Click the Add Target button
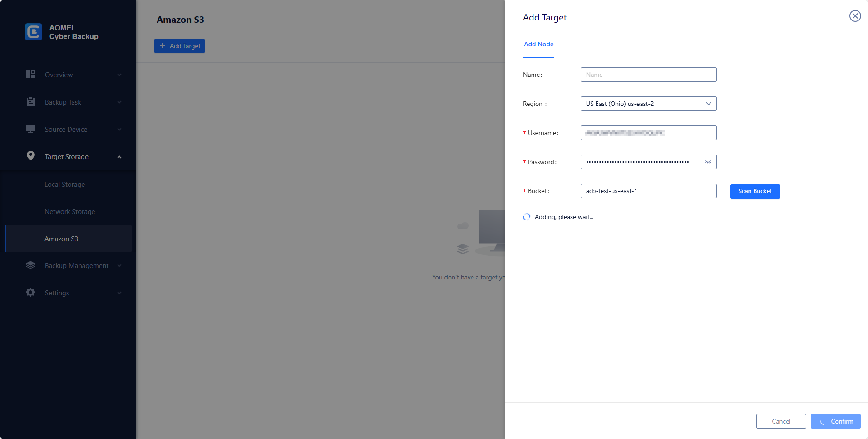Viewport: 868px width, 439px height. point(179,46)
